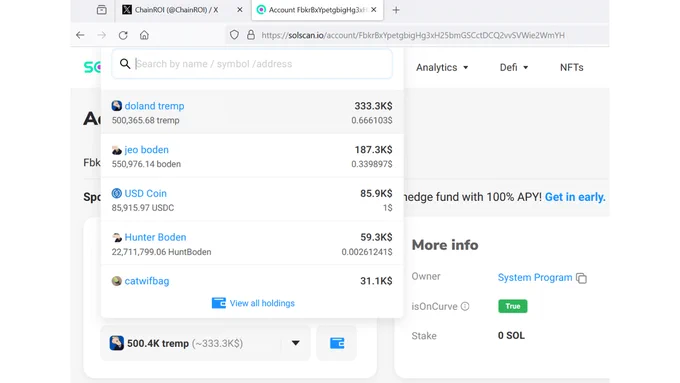Click the 59.3K$ Hunter Boden value
680x383 pixels.
(376, 237)
